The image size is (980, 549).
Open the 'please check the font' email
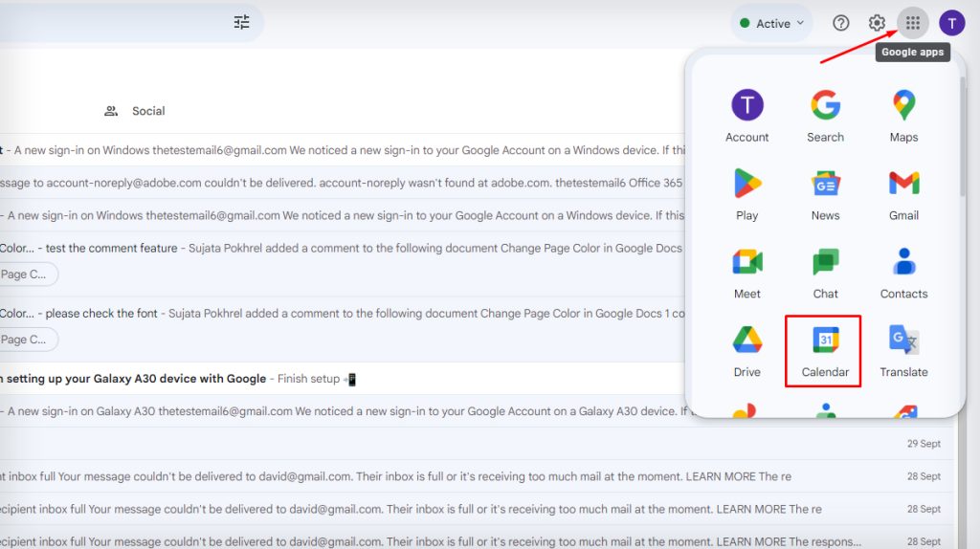pos(343,328)
